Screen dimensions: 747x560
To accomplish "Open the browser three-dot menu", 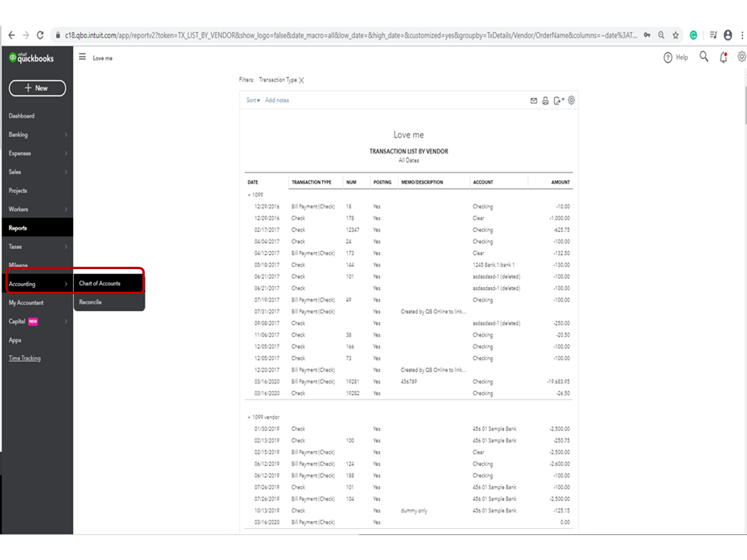I will [x=742, y=35].
